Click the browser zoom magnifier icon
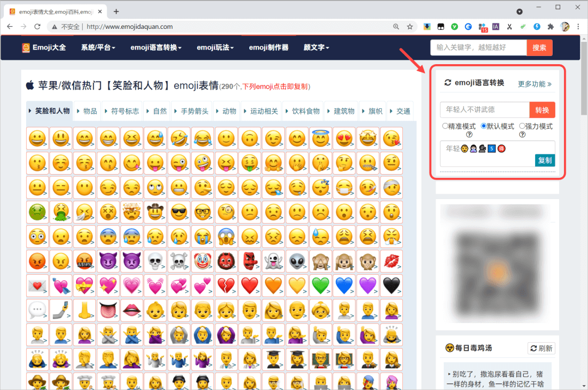Image resolution: width=588 pixels, height=390 pixels. click(396, 27)
